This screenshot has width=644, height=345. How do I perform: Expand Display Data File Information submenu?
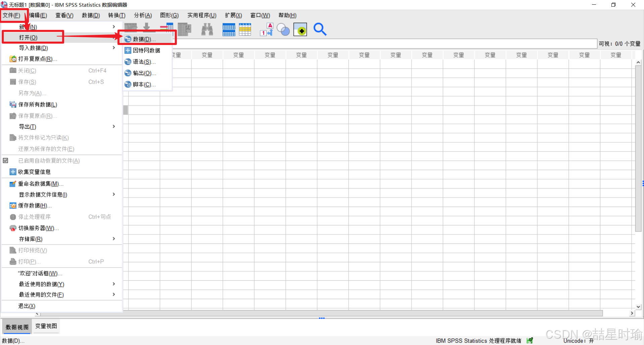114,195
